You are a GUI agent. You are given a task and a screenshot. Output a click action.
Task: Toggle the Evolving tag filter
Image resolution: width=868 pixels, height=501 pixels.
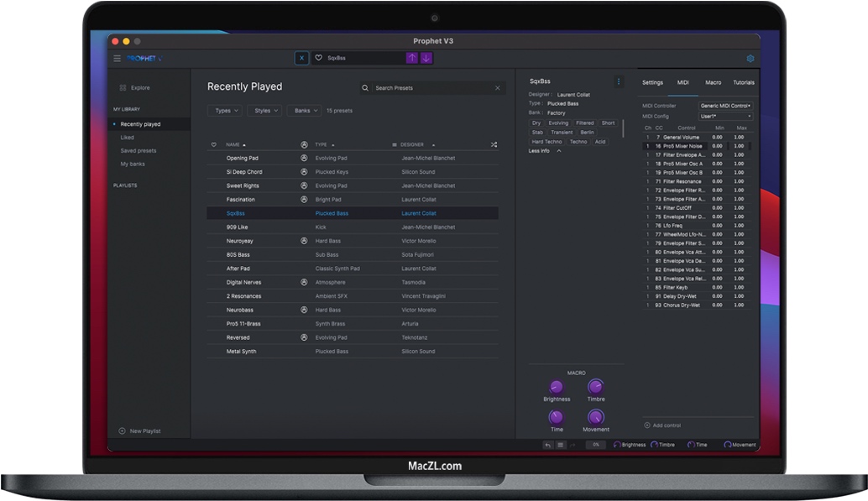(x=558, y=123)
